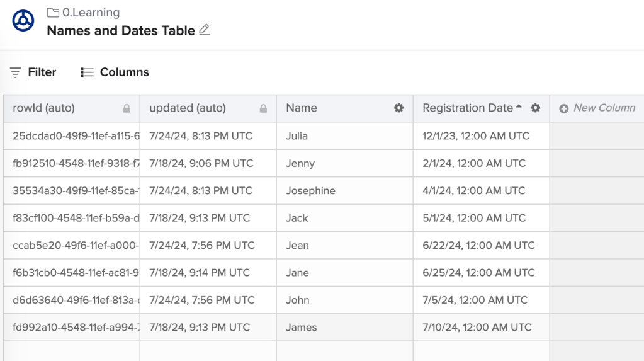Open the Name column gear settings
Viewport: 644px width, 361px height.
(x=398, y=108)
